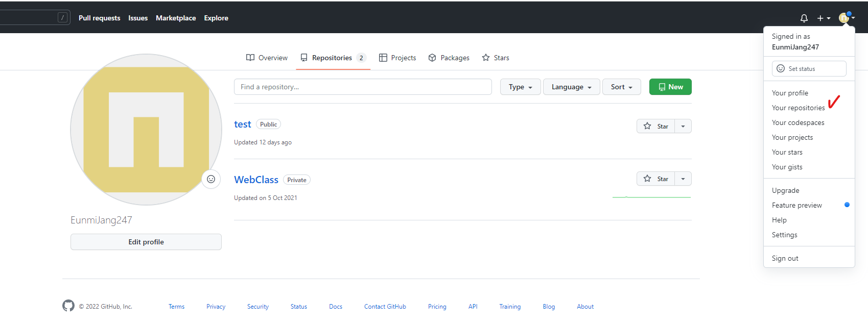Open Pull requests in the top navigation
Viewport: 868px width, 326px height.
[100, 18]
